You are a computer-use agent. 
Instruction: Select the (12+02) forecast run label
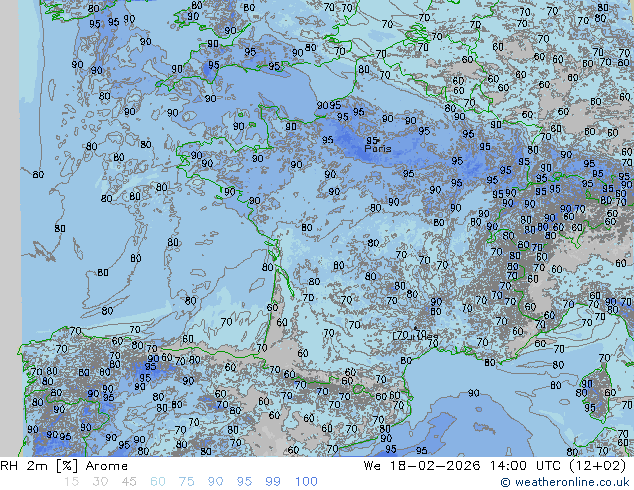[x=599, y=466]
